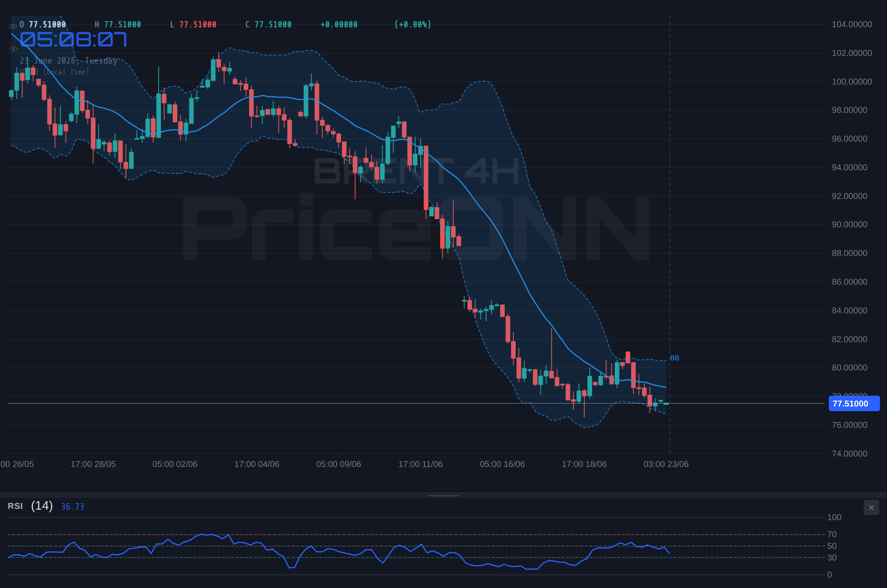
Task: Close the RSI indicator pane
Action: pos(871,507)
